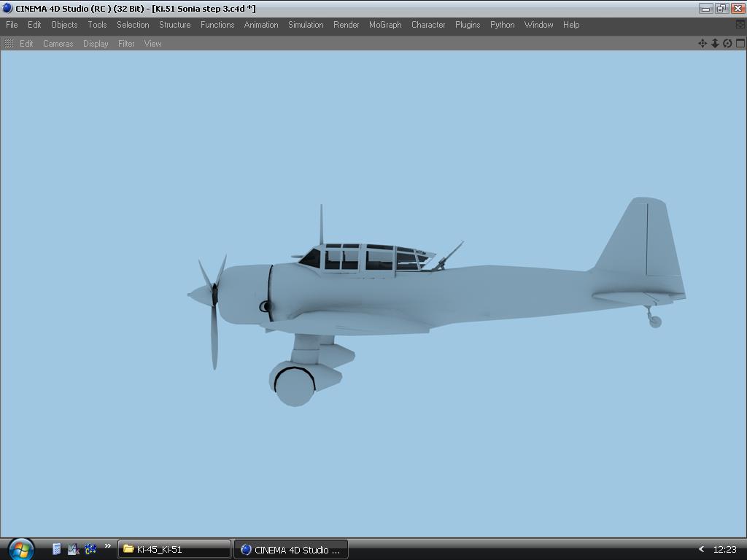Click the viewport grip handle icon
The width and height of the screenshot is (747, 560).
[x=9, y=44]
